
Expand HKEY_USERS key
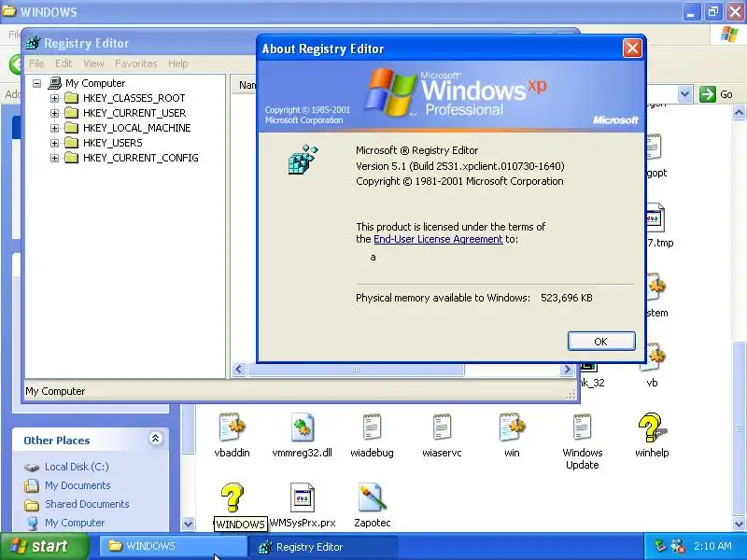[55, 143]
